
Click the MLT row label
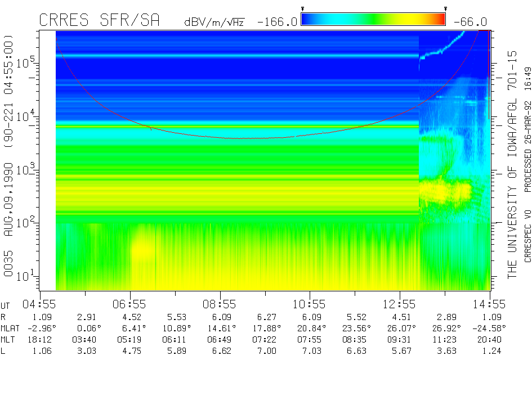pyautogui.click(x=8, y=339)
